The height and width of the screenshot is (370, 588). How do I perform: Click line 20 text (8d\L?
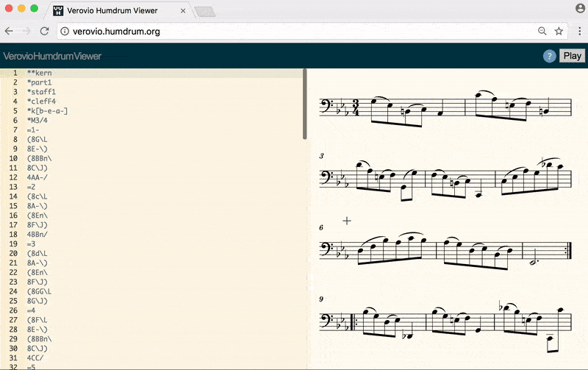tap(37, 253)
